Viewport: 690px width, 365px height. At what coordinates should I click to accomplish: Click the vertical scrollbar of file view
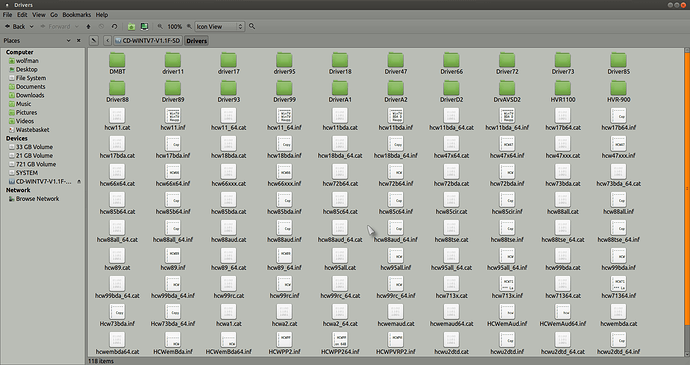tap(687, 189)
